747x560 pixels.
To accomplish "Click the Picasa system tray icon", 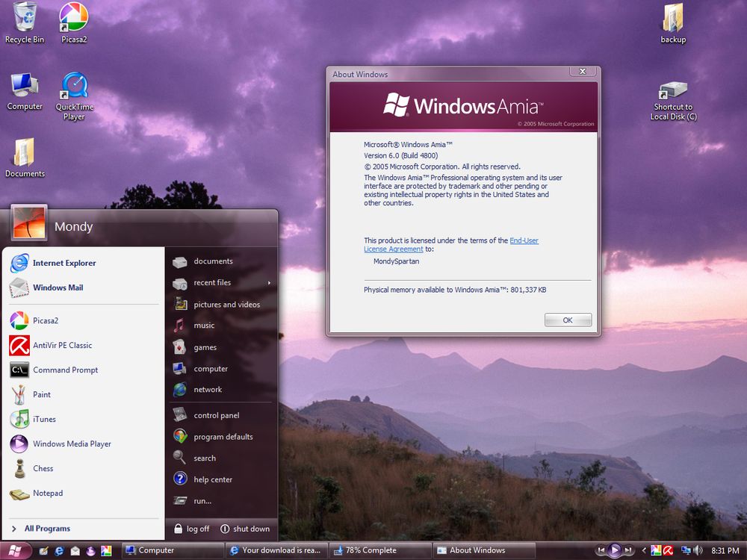I will coord(656,550).
